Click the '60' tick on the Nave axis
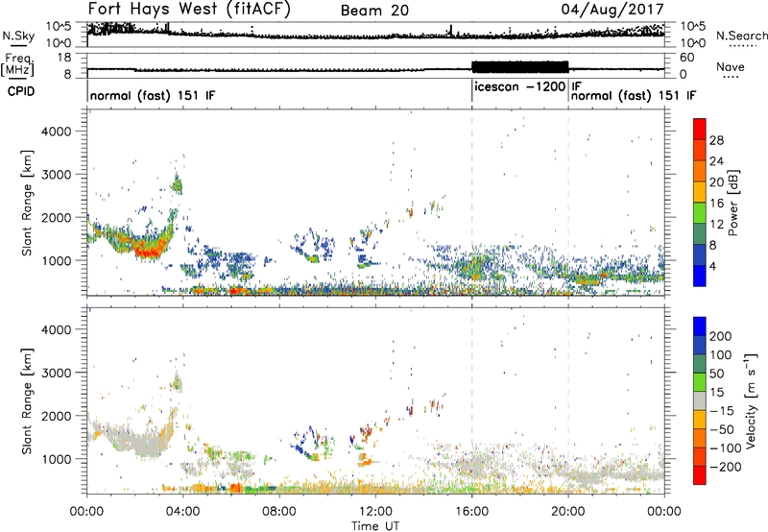The image size is (768, 532). click(687, 58)
